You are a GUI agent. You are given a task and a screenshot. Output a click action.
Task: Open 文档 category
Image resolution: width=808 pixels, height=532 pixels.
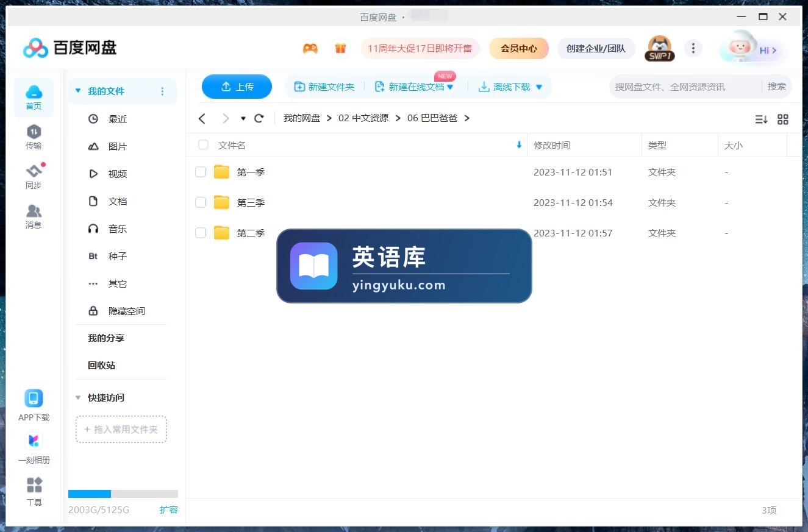(117, 201)
